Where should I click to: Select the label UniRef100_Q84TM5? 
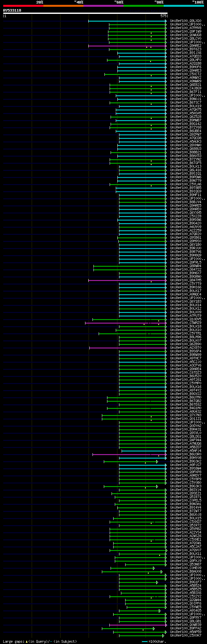pyautogui.click(x=186, y=280)
